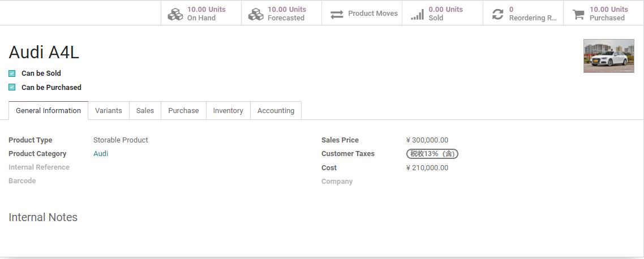
Task: Open the 0 Reordering Rules stat
Action: coord(523,13)
